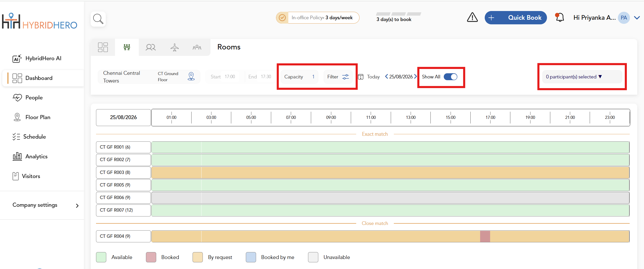Go to the previous date arrow
This screenshot has width=644, height=269.
click(386, 76)
